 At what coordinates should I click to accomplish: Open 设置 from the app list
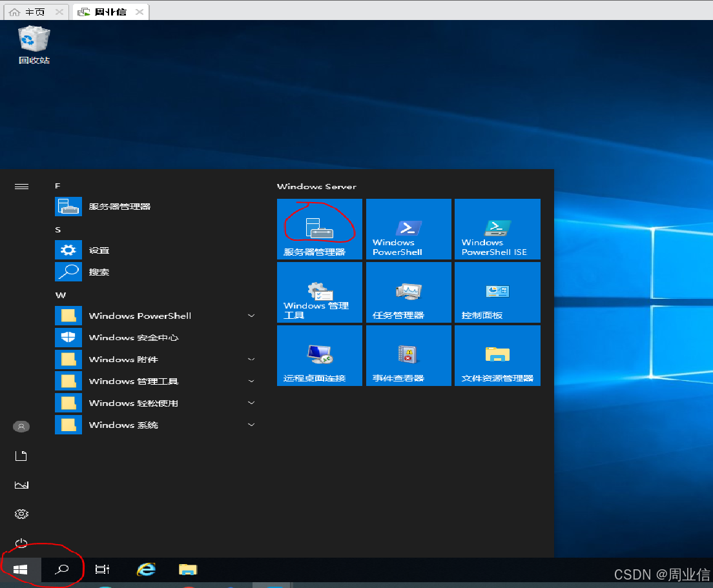[98, 250]
